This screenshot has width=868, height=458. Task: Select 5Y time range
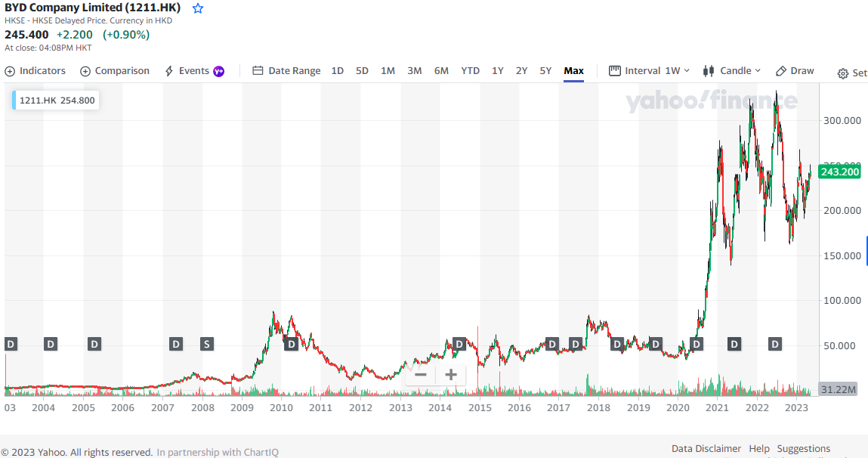coord(546,71)
